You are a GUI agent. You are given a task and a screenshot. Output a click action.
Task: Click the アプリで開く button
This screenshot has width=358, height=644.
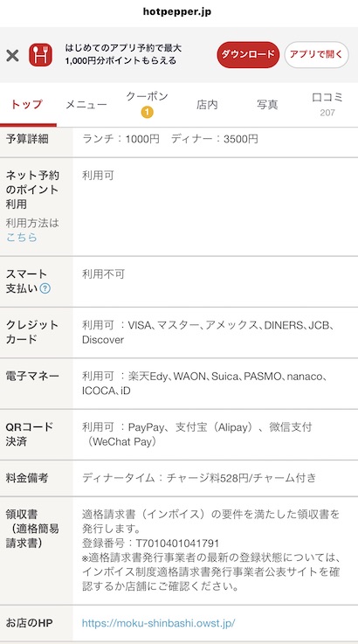317,55
